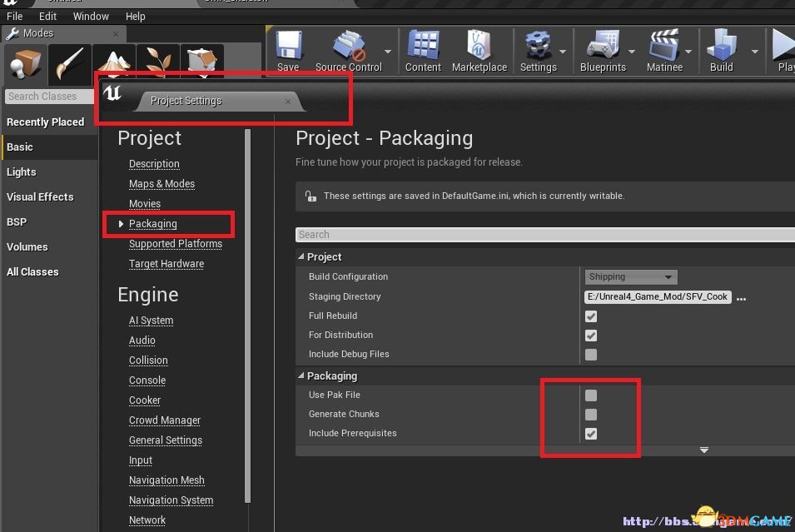This screenshot has width=795, height=532.
Task: Open Matinee dropdown arrow
Action: (x=688, y=52)
